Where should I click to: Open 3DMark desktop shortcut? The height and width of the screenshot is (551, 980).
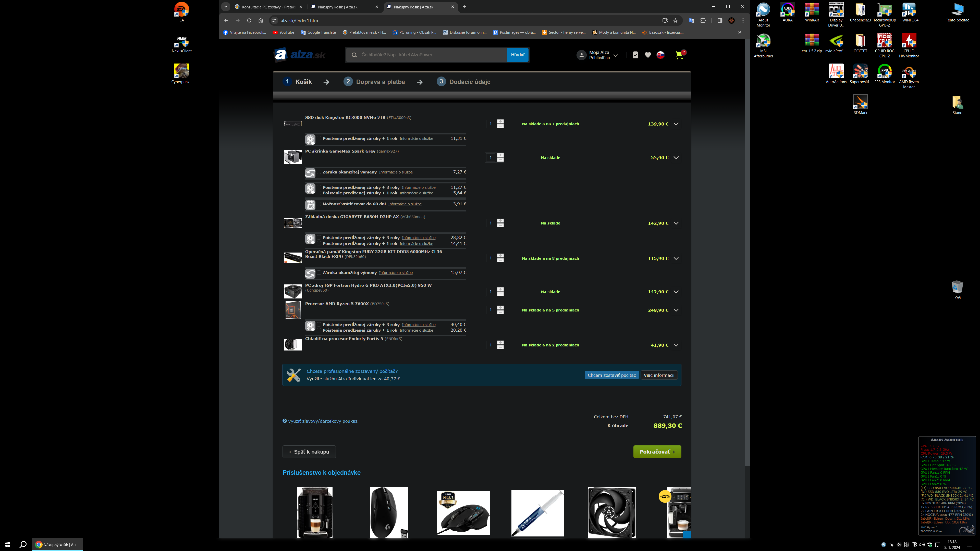(x=860, y=103)
